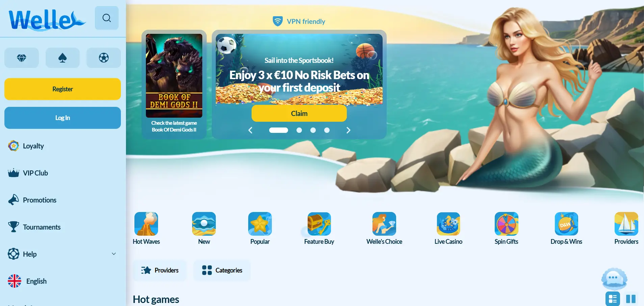Image resolution: width=644 pixels, height=306 pixels.
Task: Open the live chat bubble
Action: coord(614,278)
